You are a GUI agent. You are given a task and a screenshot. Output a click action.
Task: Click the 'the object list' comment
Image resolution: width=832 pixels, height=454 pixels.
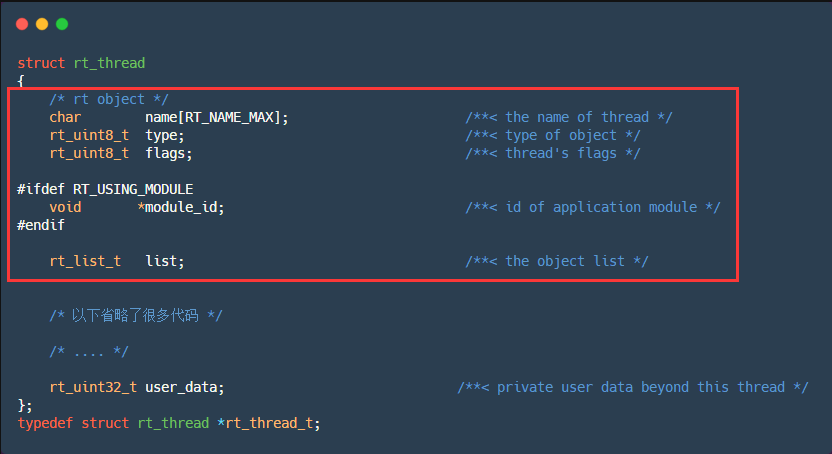[x=556, y=261]
